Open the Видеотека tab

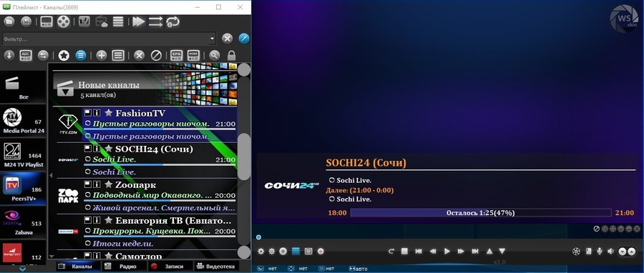click(x=216, y=267)
